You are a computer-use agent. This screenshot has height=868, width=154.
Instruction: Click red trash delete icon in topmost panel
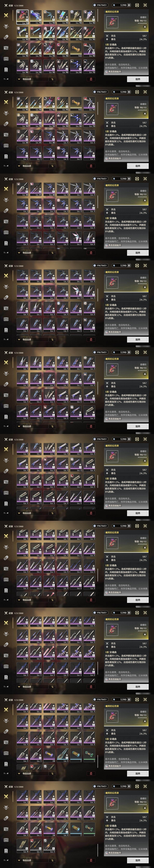click(91, 79)
